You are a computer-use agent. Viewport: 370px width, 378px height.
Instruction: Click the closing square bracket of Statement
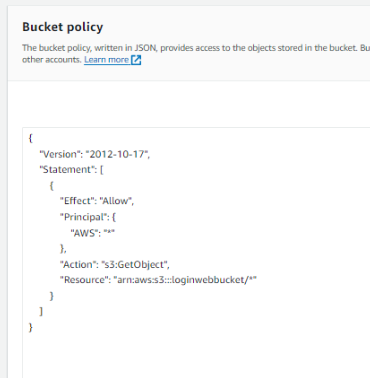click(41, 311)
